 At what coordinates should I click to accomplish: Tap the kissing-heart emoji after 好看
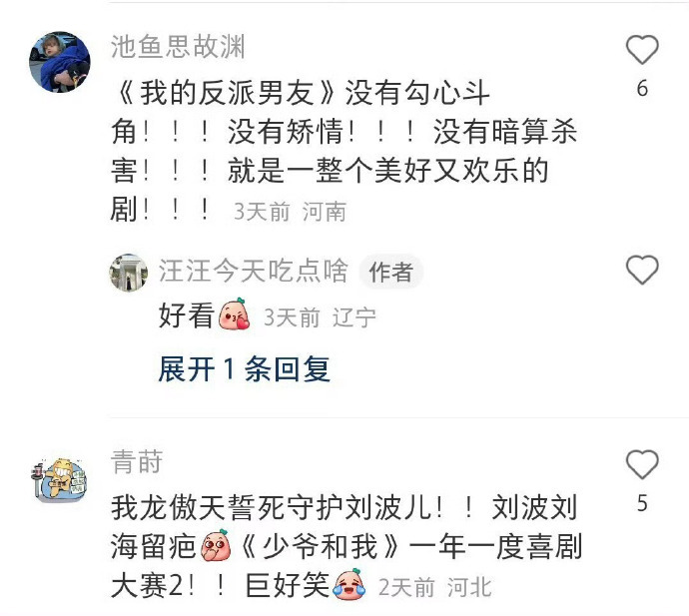[235, 314]
